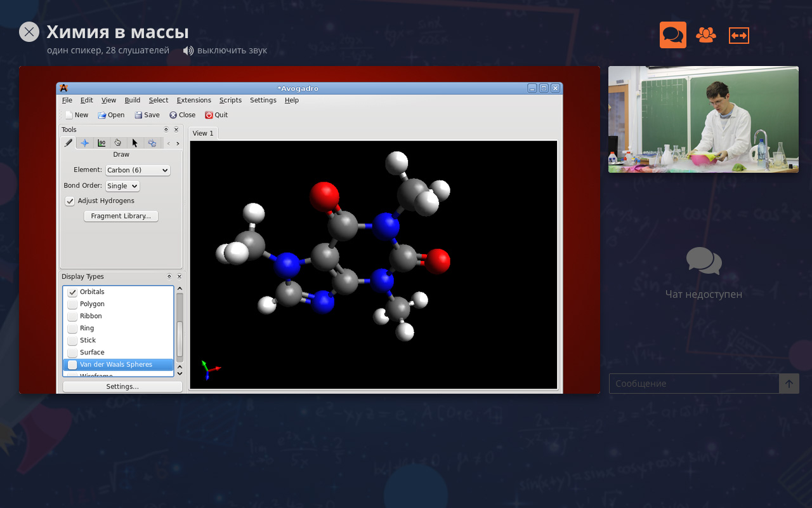
Task: Toggle Adjust Hydrogens checkbox
Action: coord(70,201)
